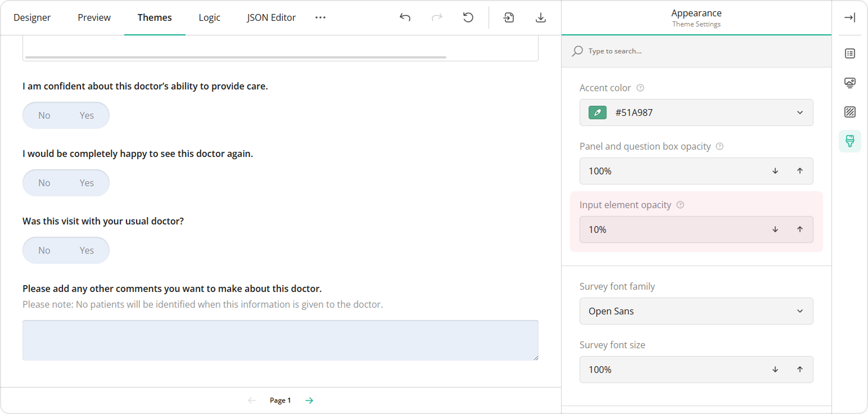Undo the last theme change
Viewport: 868px width, 414px height.
click(405, 17)
